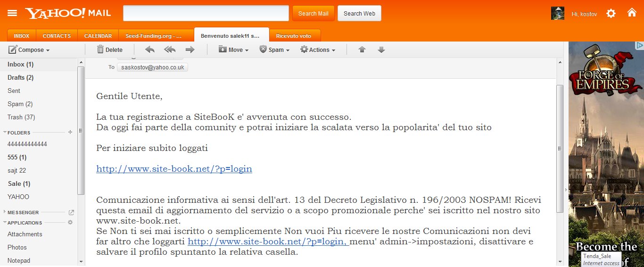Add a new folder with plus icon
The width and height of the screenshot is (644, 267).
[70, 133]
